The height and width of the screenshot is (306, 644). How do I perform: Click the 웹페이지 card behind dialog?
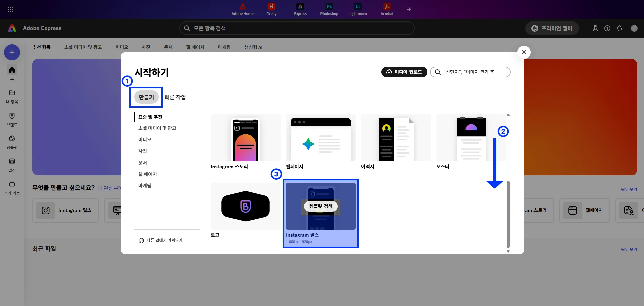point(585,210)
